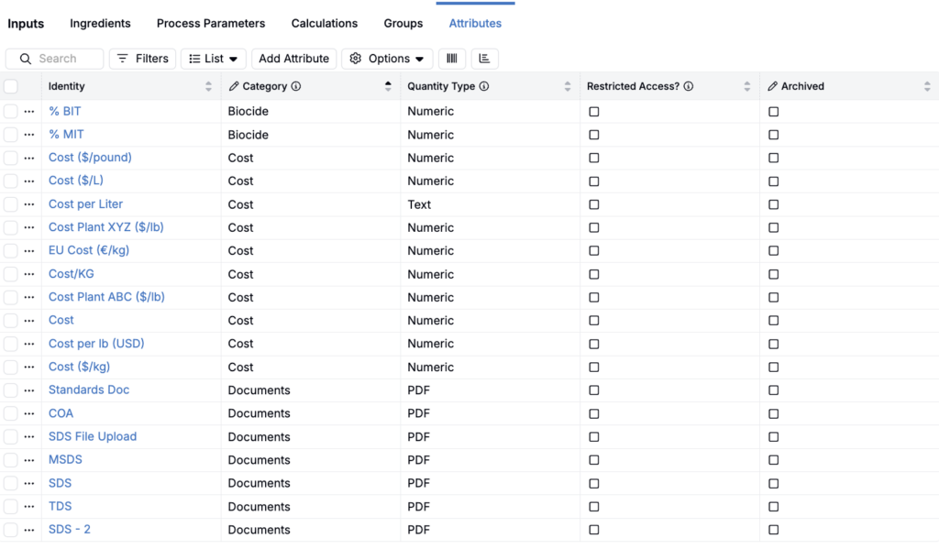Sort using the Archived column arrows

pyautogui.click(x=927, y=86)
